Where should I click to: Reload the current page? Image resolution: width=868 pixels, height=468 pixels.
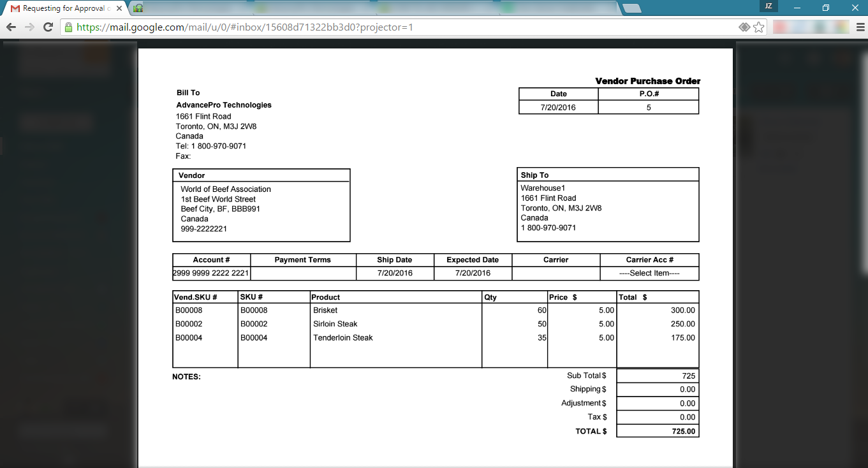pyautogui.click(x=48, y=27)
